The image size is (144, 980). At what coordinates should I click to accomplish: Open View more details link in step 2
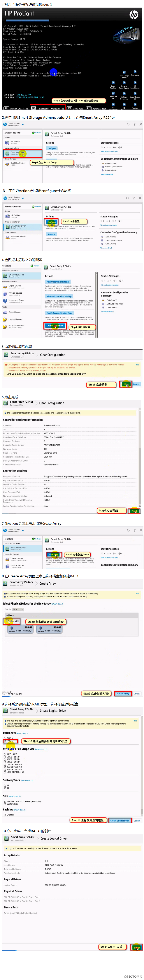[x=106, y=175]
